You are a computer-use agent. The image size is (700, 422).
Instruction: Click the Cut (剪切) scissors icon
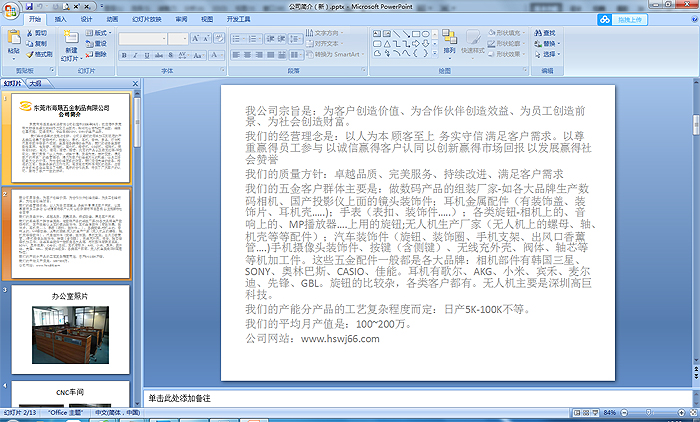point(31,32)
